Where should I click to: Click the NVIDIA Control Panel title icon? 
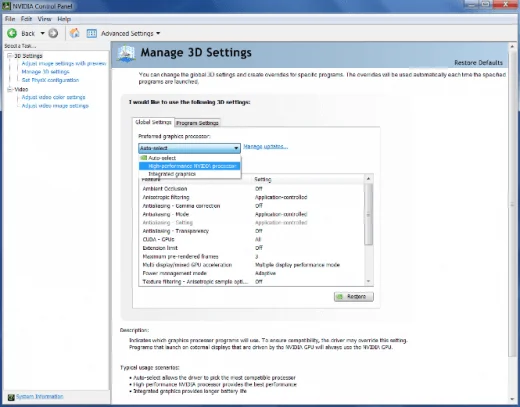(x=6, y=6)
